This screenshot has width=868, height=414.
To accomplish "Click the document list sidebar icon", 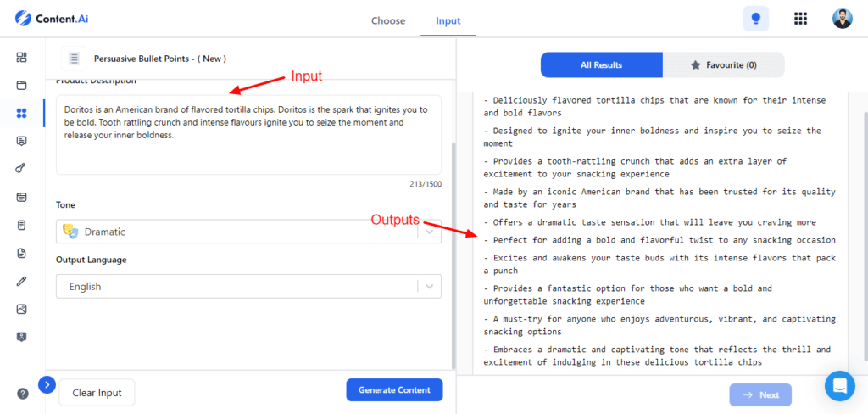I will [21, 225].
